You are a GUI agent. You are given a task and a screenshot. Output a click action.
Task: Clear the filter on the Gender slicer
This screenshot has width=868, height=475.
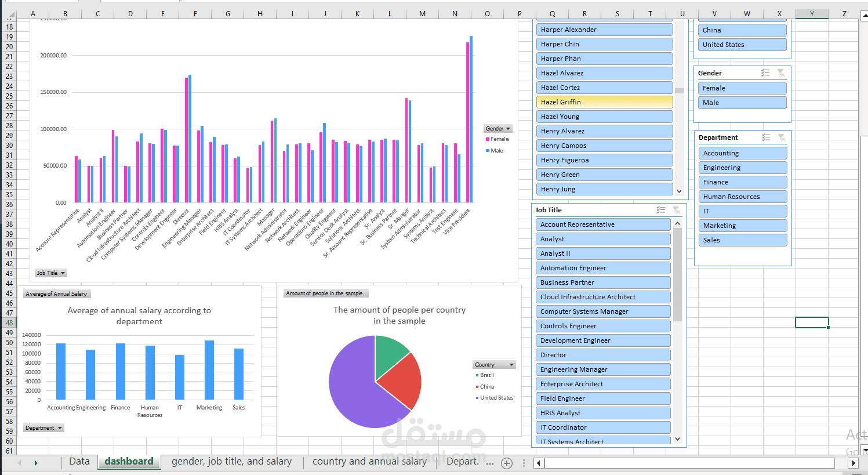(781, 73)
